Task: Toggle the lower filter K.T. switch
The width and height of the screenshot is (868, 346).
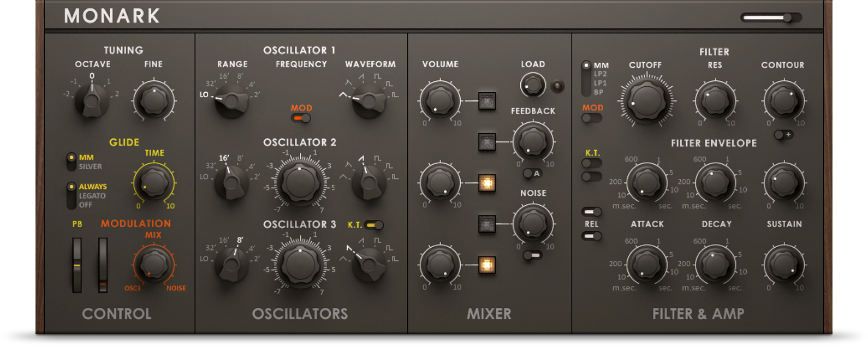Action: (592, 176)
